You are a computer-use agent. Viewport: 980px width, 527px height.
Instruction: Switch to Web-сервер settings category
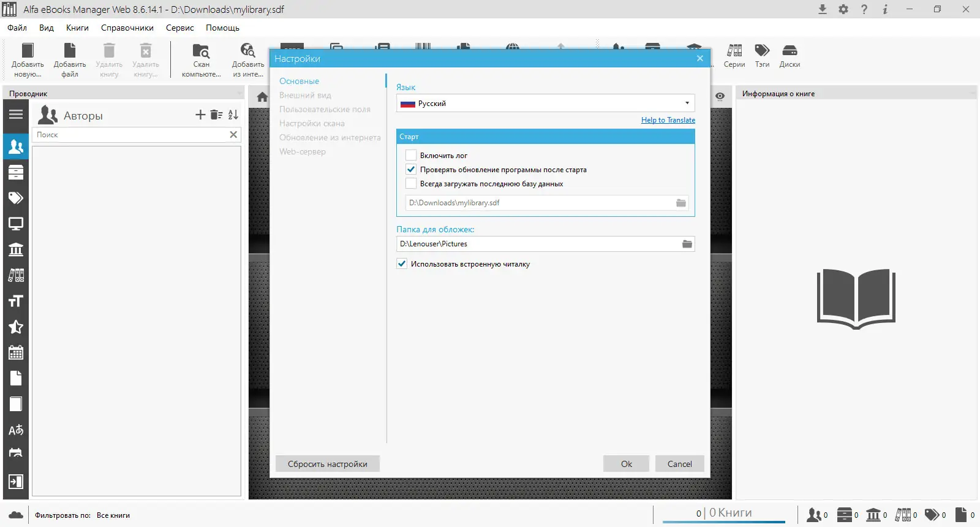pyautogui.click(x=303, y=151)
